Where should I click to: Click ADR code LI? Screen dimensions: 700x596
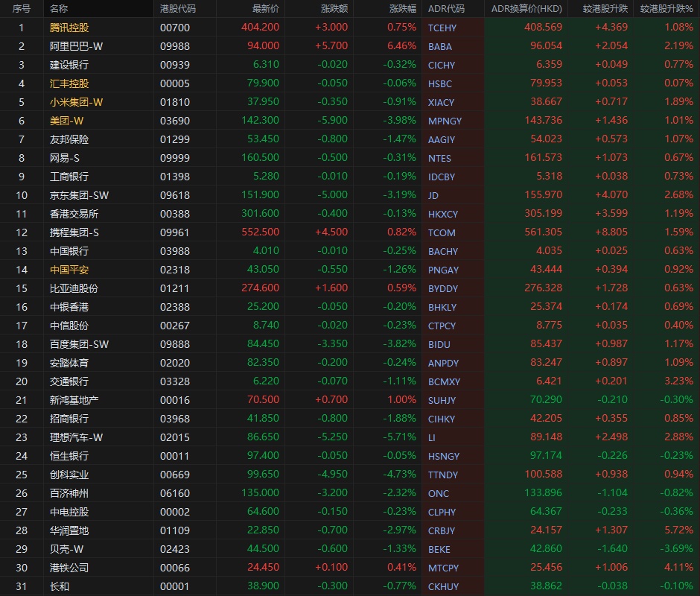[x=432, y=437]
